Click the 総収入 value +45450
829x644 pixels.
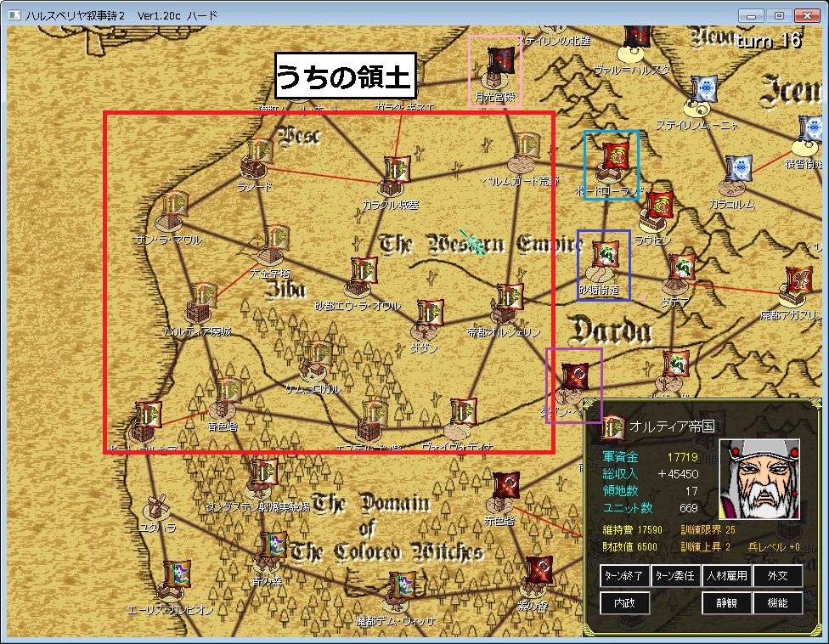tap(679, 474)
